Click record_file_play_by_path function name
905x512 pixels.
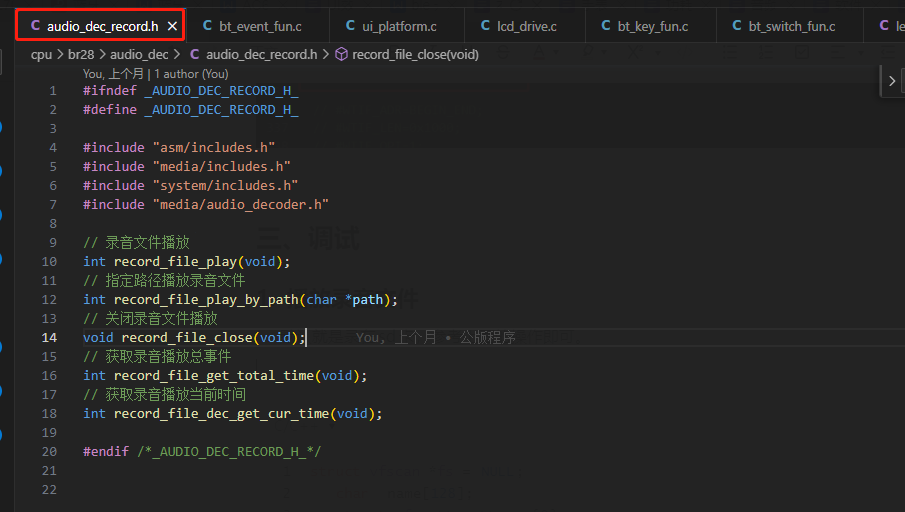pos(206,300)
